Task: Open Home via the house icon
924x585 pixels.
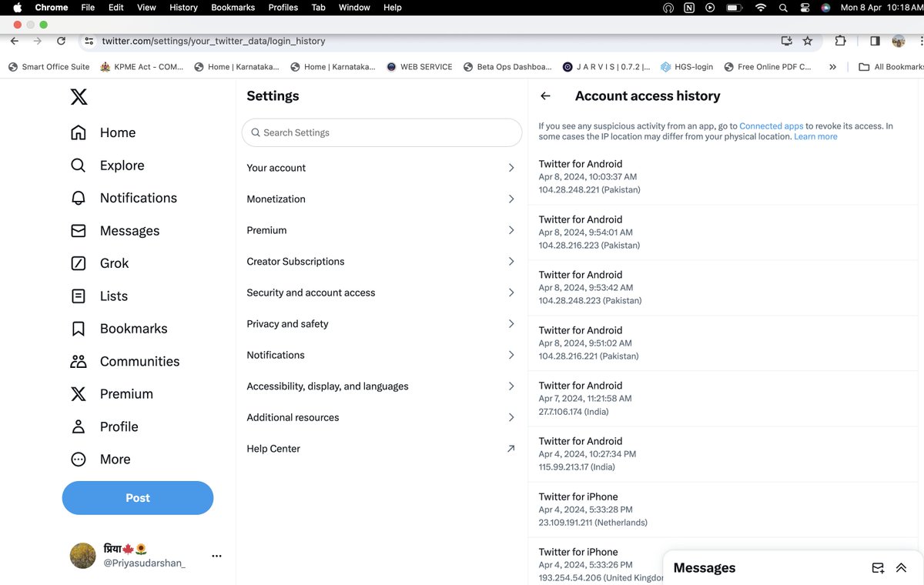Action: [79, 132]
